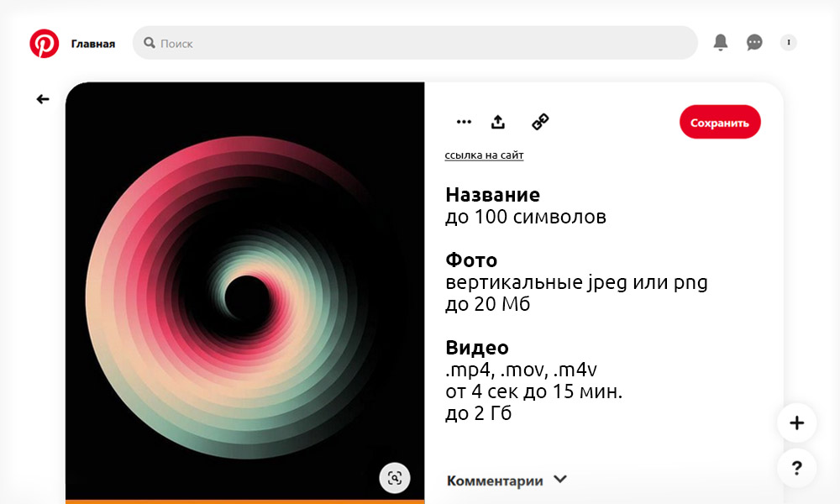Copy pin link with the chain icon
The image size is (840, 504).
tap(540, 122)
